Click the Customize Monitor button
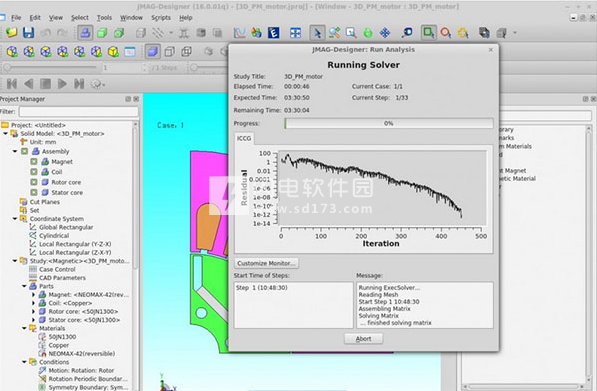 (266, 263)
